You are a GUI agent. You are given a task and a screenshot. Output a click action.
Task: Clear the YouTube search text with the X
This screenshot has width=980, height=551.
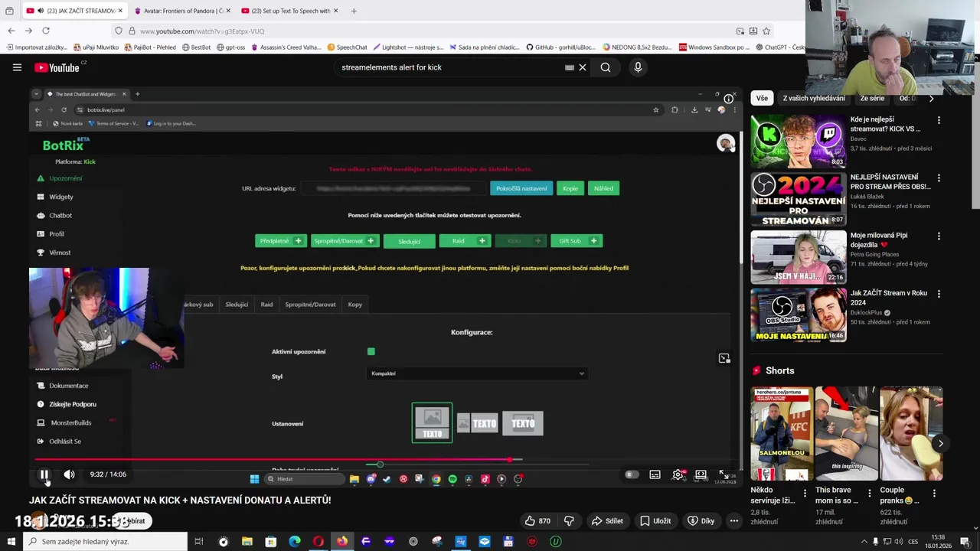pos(583,67)
